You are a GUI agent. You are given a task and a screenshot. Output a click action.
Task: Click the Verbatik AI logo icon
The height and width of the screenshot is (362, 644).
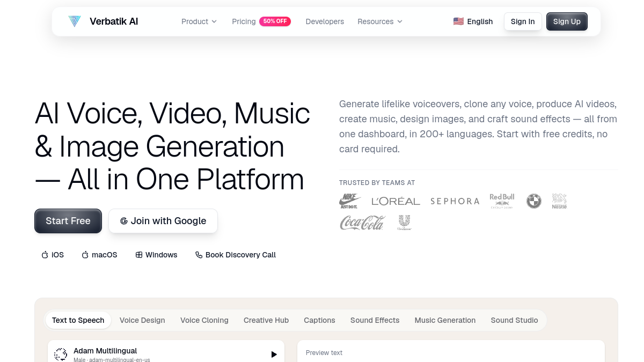pyautogui.click(x=75, y=21)
